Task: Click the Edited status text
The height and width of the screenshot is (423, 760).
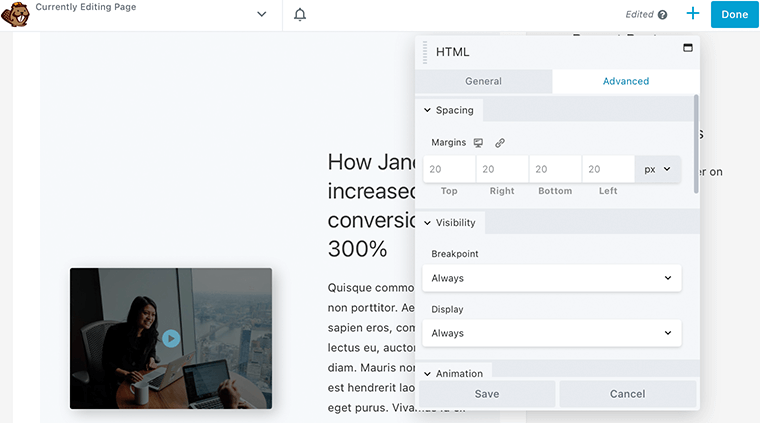Action: [639, 15]
